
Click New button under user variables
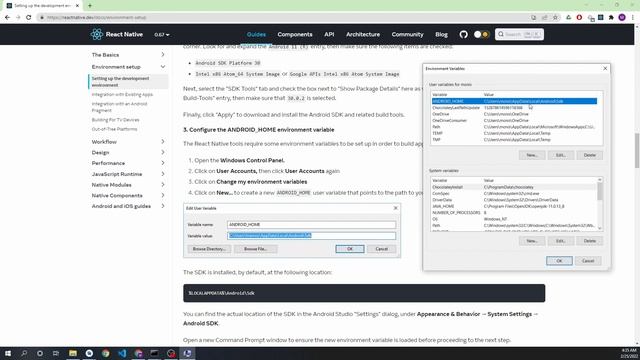click(x=532, y=155)
